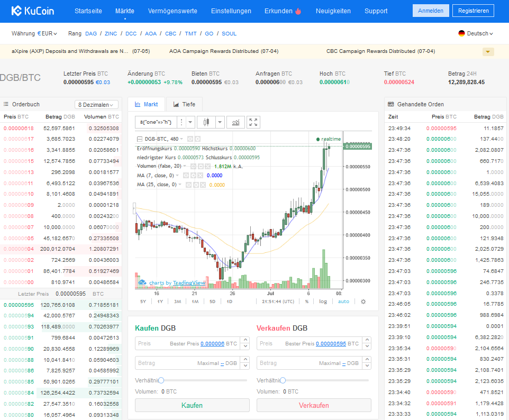
Task: Collapse the chart legend with minus box
Action: (140, 139)
